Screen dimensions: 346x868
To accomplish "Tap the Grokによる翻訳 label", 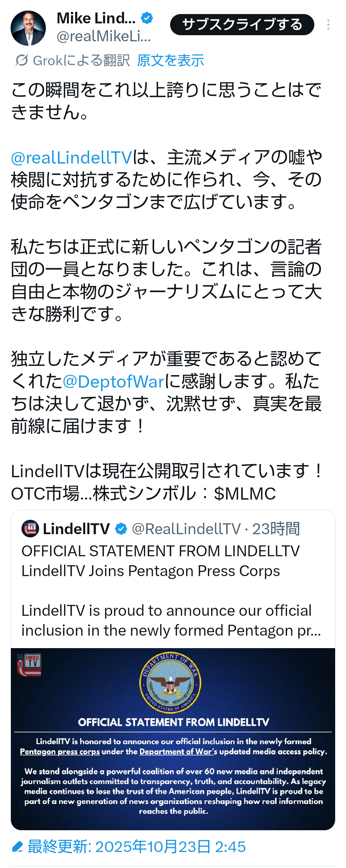I will click(81, 61).
